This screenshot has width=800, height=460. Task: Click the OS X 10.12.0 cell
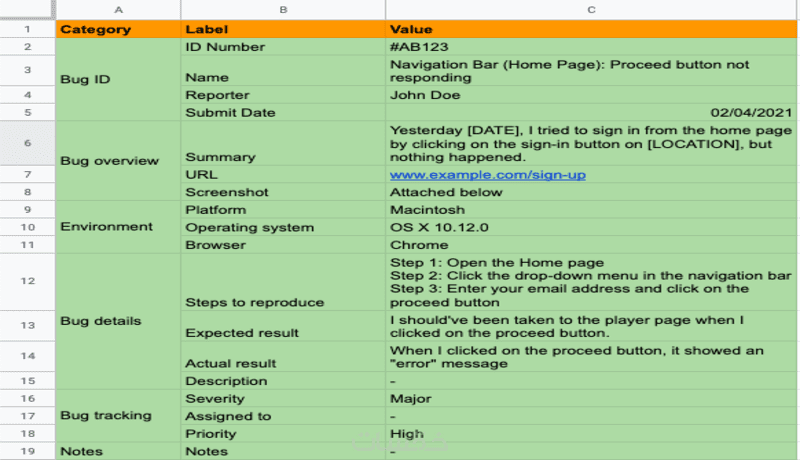pyautogui.click(x=591, y=227)
